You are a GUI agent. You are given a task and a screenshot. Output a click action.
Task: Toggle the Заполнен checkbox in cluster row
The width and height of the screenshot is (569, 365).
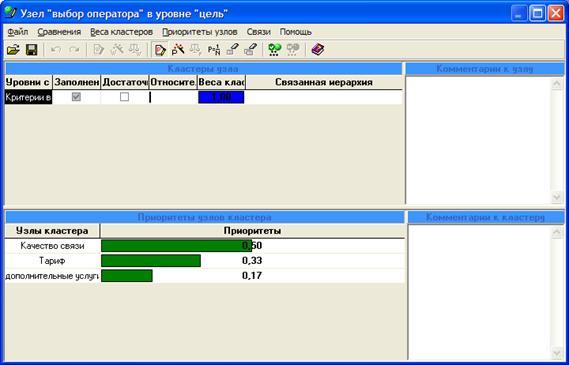76,97
